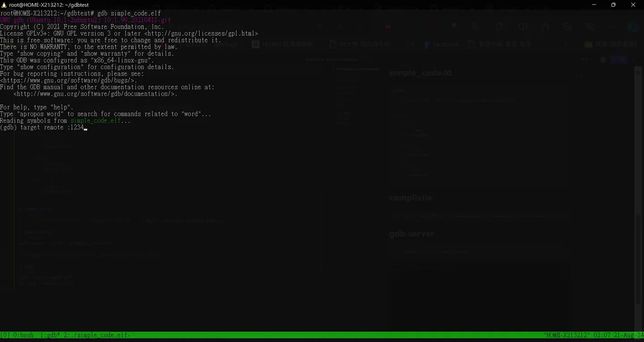Open the gdb bugs reporting URL
The image size is (644, 342).
point(67,80)
